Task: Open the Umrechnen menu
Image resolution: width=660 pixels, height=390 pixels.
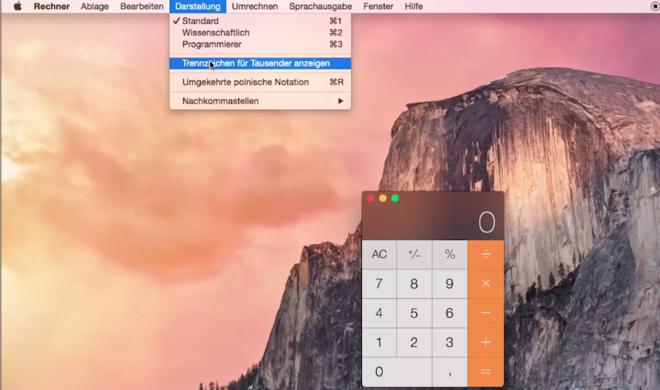Action: point(255,6)
